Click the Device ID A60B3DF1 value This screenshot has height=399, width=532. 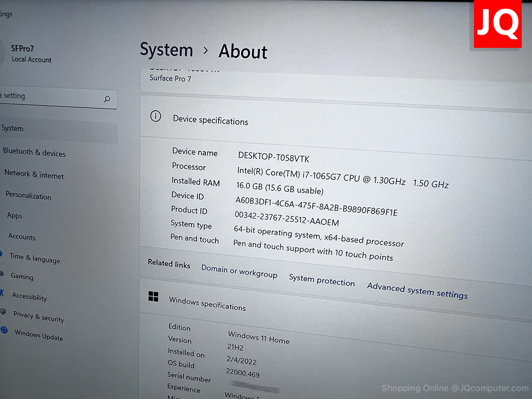click(x=317, y=206)
